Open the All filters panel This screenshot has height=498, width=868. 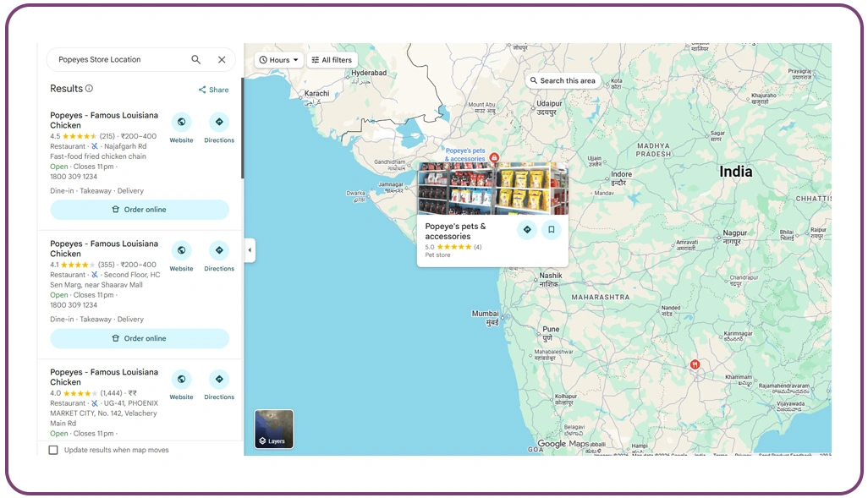(332, 60)
